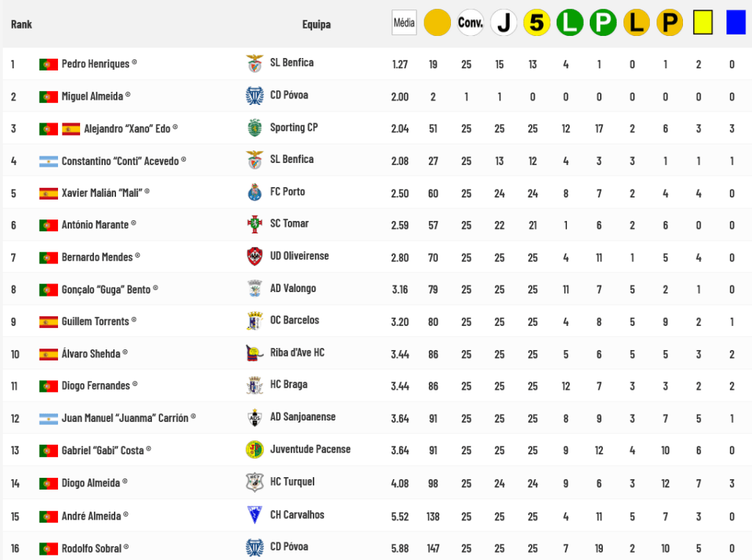Screen dimensions: 752x560
Task: Click the yellow 5 circle header icon
Action: (537, 23)
